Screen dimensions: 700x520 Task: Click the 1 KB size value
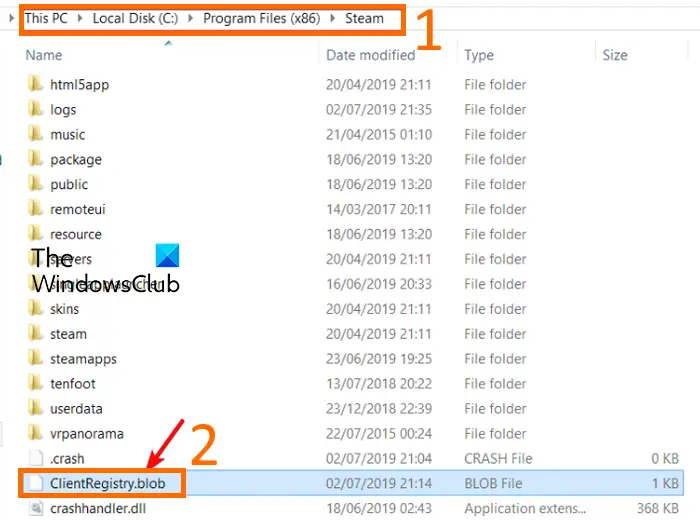click(666, 483)
